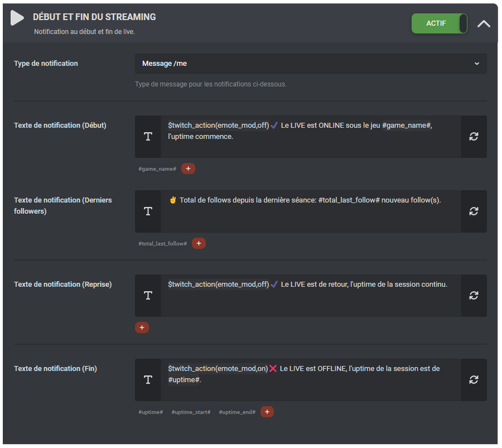Click the Type de notification label
The width and height of the screenshot is (502, 448).
coord(46,64)
